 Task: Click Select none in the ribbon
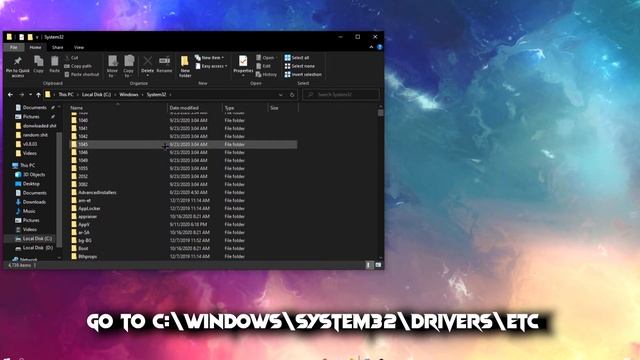(300, 66)
